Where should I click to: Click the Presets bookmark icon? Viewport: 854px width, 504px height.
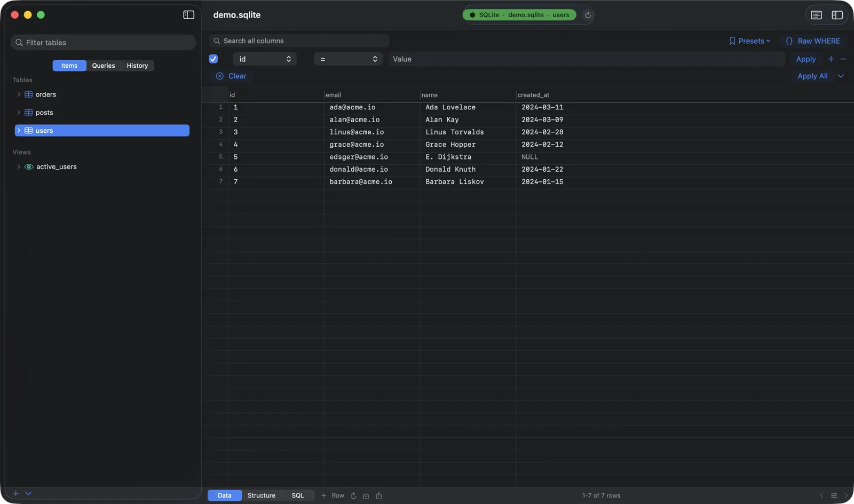(x=732, y=41)
